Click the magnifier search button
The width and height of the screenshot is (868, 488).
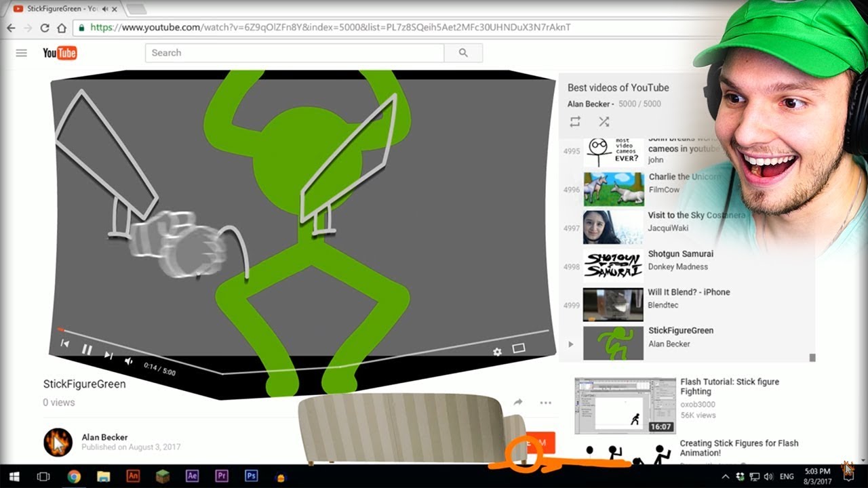point(463,53)
